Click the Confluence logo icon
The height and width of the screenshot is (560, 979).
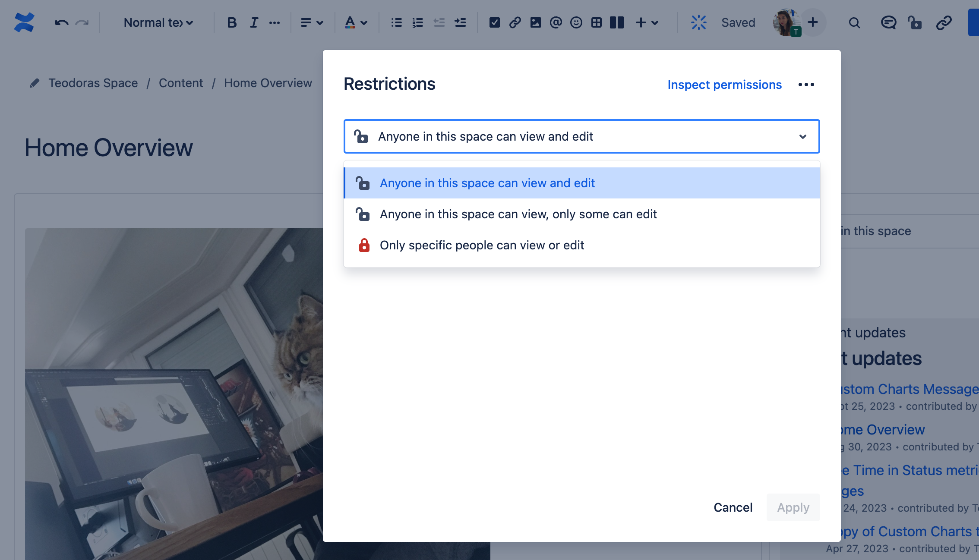coord(24,22)
